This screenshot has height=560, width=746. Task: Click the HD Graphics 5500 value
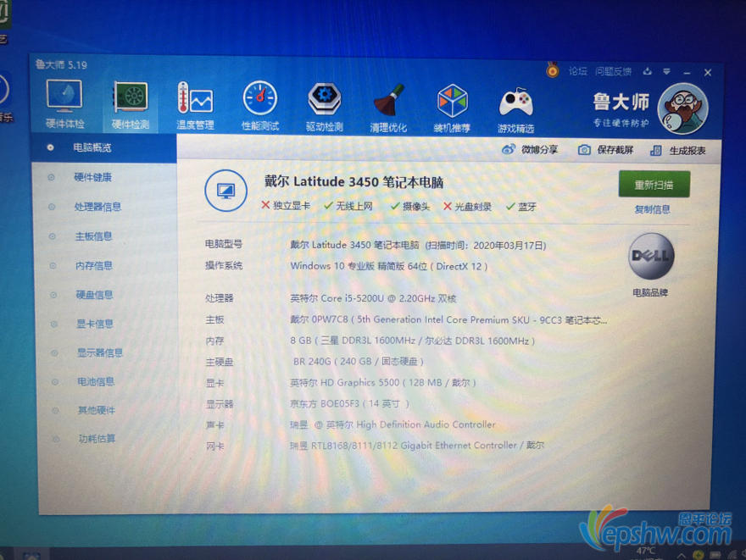[383, 383]
